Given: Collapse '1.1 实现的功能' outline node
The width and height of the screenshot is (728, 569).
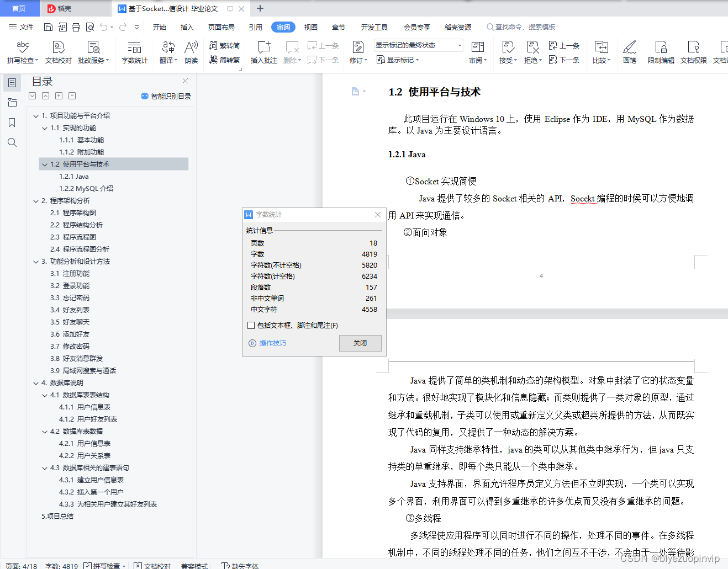Looking at the screenshot, I should click(x=45, y=128).
